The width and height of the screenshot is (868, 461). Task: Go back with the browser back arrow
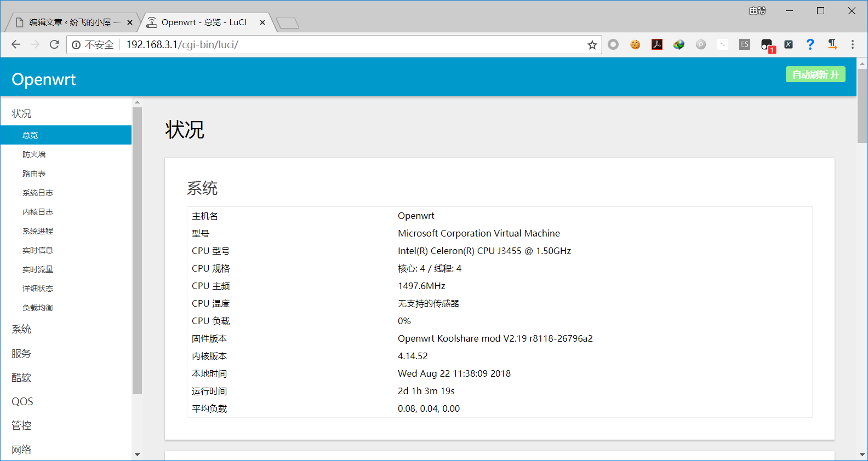tap(16, 44)
